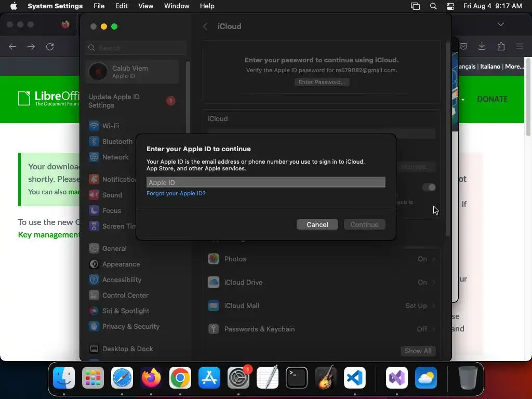
Task: Open the Trash in the Dock
Action: pos(468,378)
